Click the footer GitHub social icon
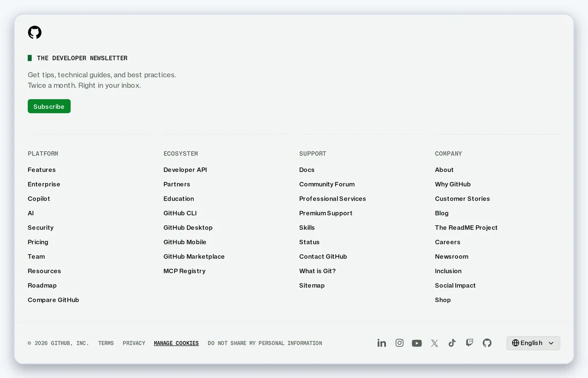 point(487,343)
